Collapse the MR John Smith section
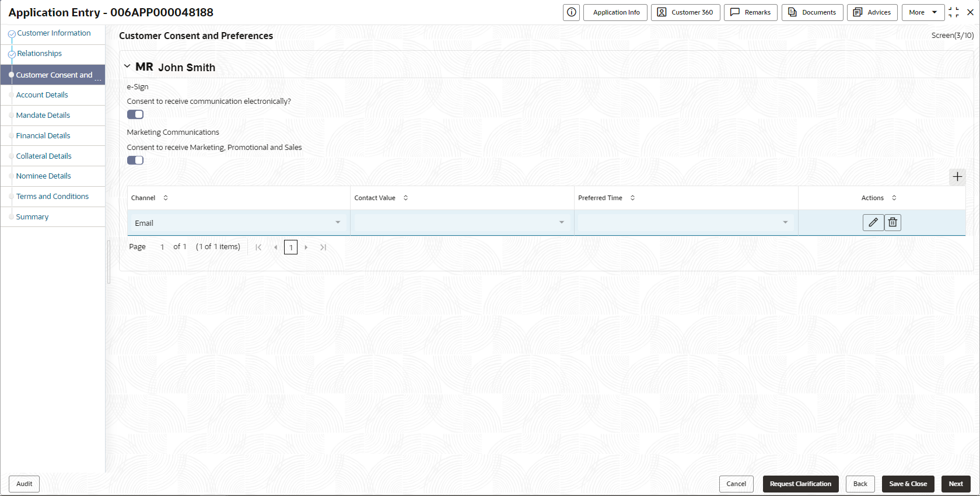980x496 pixels. (x=127, y=67)
